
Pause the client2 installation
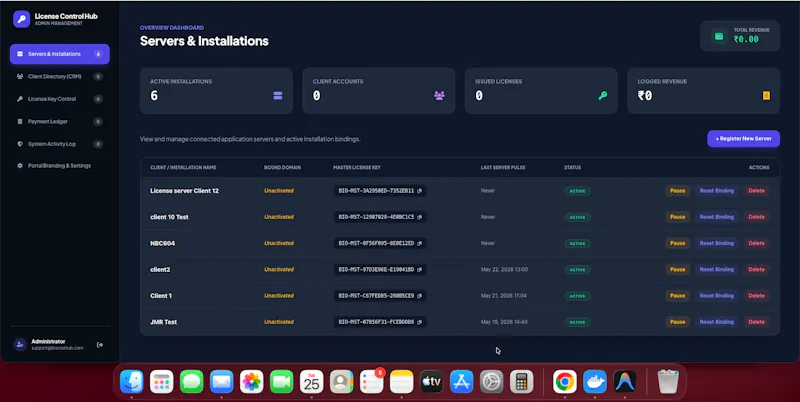point(678,269)
